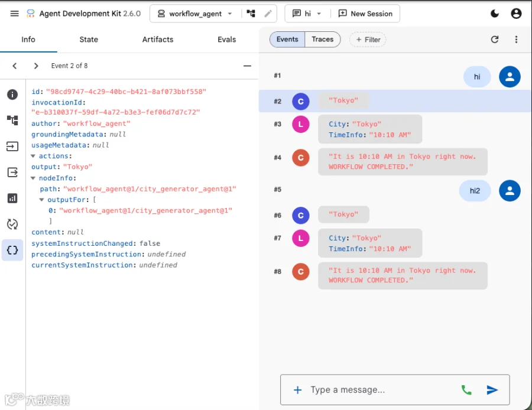
Task: Open the user account profile icon
Action: tap(516, 14)
